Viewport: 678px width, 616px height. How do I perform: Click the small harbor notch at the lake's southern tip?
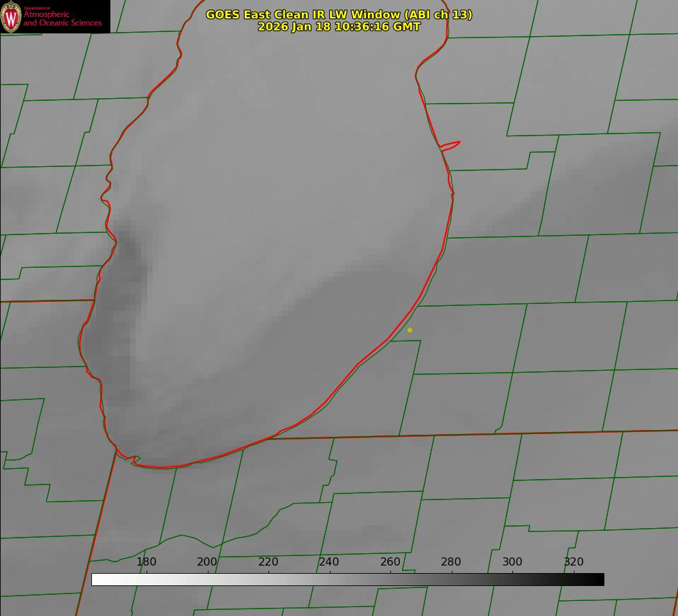click(135, 460)
